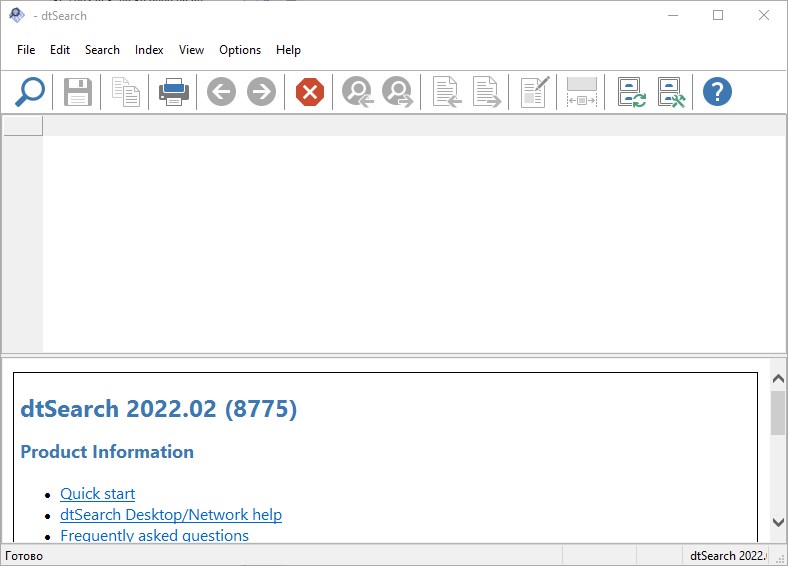Close the dtSearch window

point(764,15)
